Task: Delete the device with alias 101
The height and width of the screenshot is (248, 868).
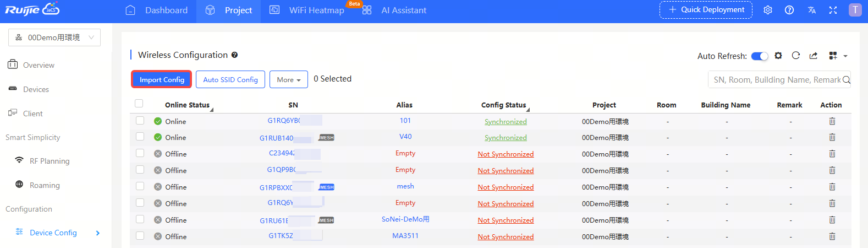Action: click(832, 121)
